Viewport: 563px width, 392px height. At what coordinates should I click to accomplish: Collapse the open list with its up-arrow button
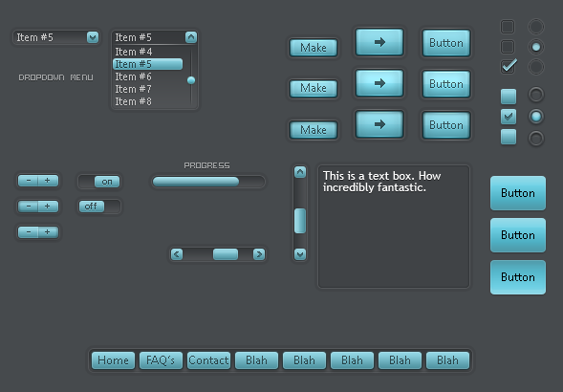click(191, 37)
